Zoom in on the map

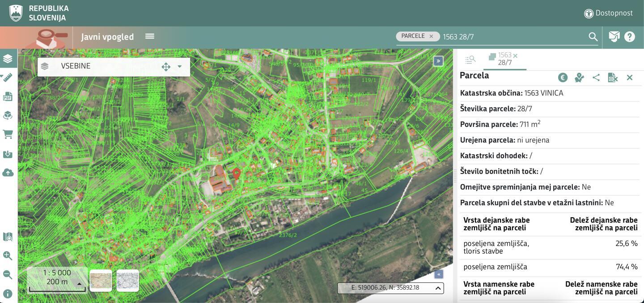[x=8, y=256]
